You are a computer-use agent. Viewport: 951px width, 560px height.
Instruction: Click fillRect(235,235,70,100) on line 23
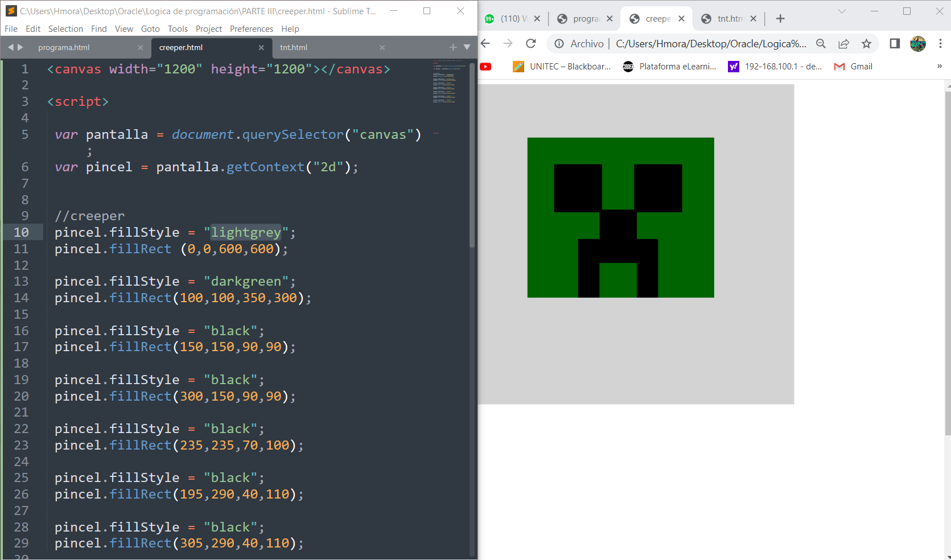click(207, 446)
